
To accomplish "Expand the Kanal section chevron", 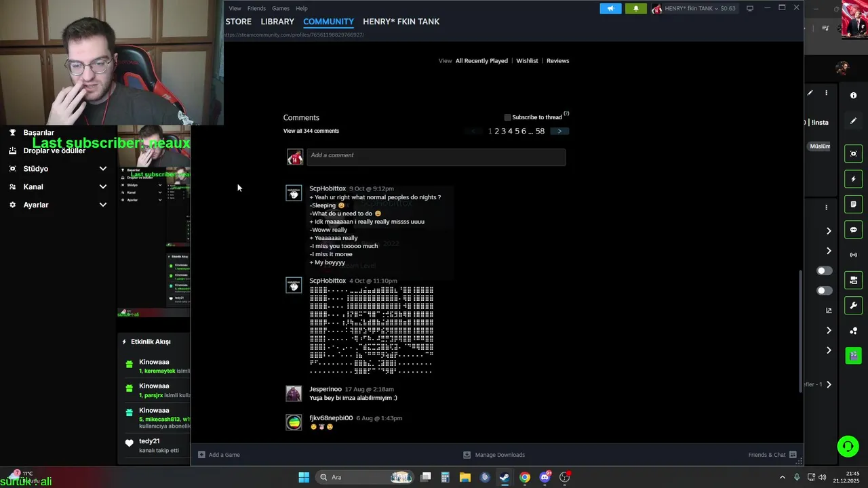I will click(103, 187).
